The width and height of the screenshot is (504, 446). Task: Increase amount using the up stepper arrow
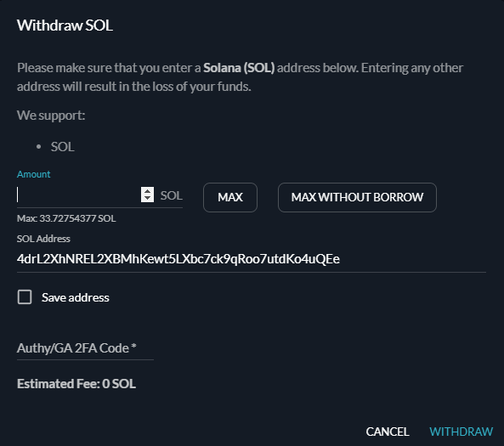(x=147, y=191)
